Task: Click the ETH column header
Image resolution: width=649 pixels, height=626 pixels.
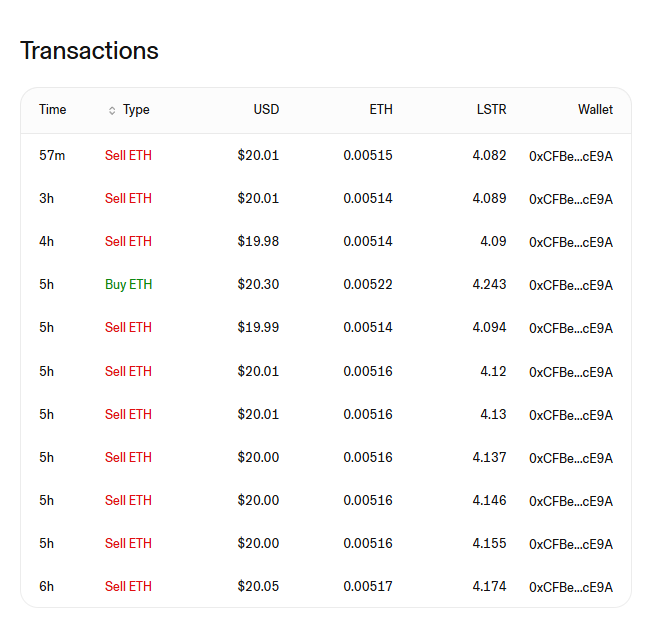Action: (381, 110)
